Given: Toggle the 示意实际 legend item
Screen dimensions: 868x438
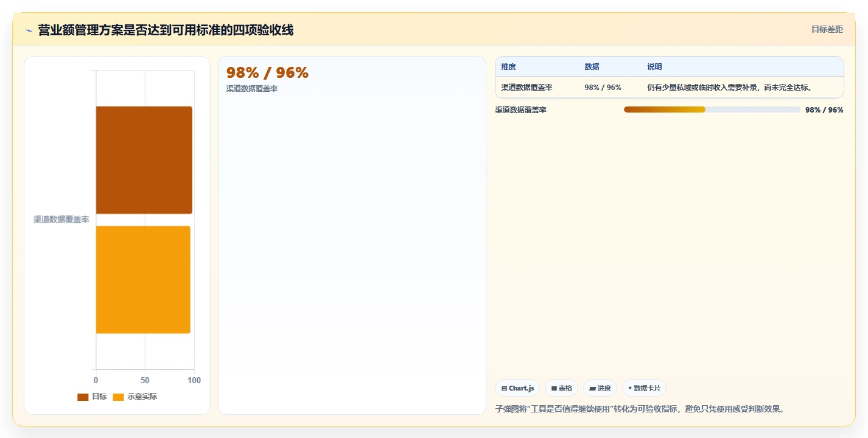Looking at the screenshot, I should 135,397.
